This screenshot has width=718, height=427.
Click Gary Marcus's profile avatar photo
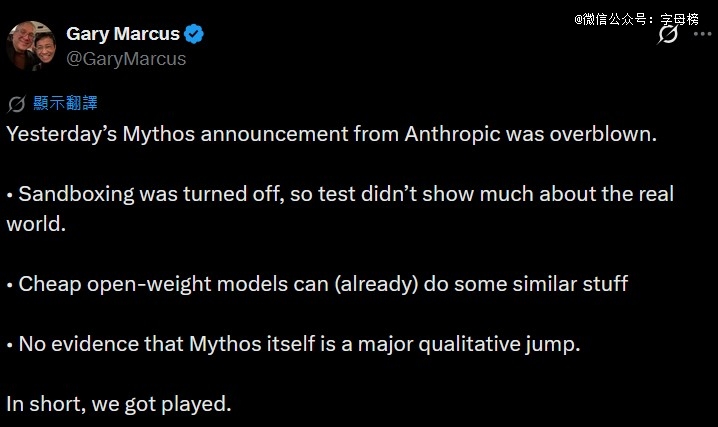[x=31, y=46]
